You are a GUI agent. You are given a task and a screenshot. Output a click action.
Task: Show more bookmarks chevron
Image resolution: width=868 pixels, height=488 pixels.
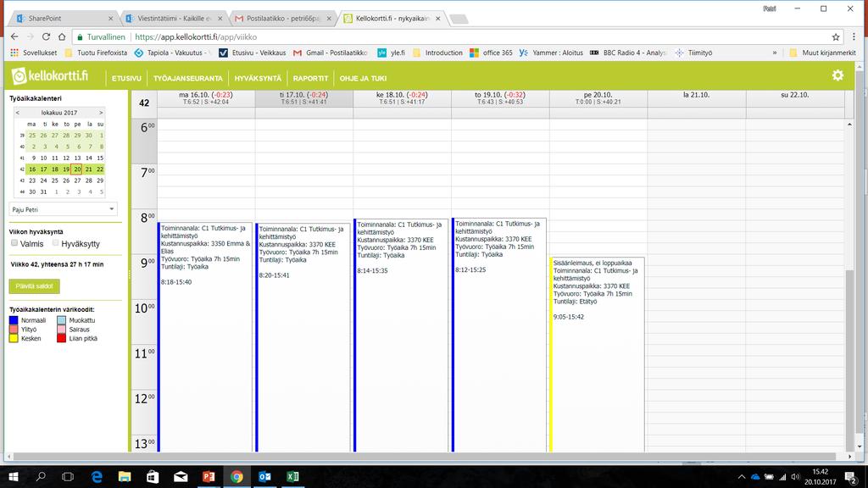click(x=775, y=53)
